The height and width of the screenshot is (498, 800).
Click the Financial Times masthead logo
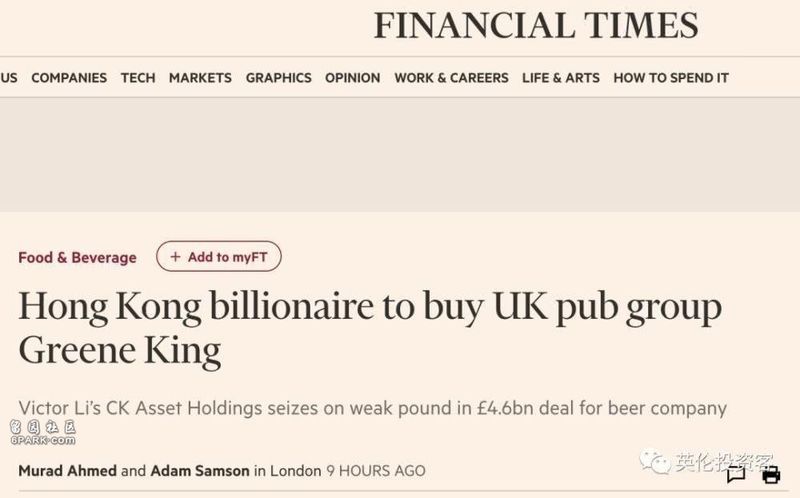[x=536, y=25]
